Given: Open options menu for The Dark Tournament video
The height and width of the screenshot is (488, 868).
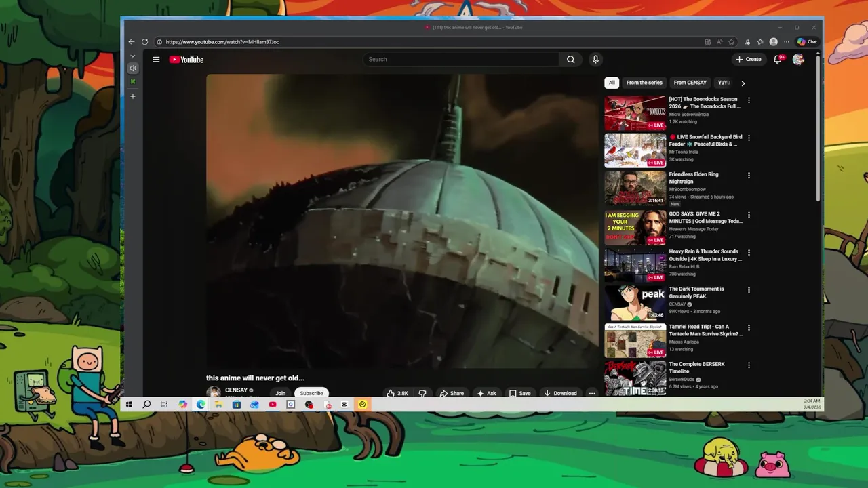Looking at the screenshot, I should (749, 290).
